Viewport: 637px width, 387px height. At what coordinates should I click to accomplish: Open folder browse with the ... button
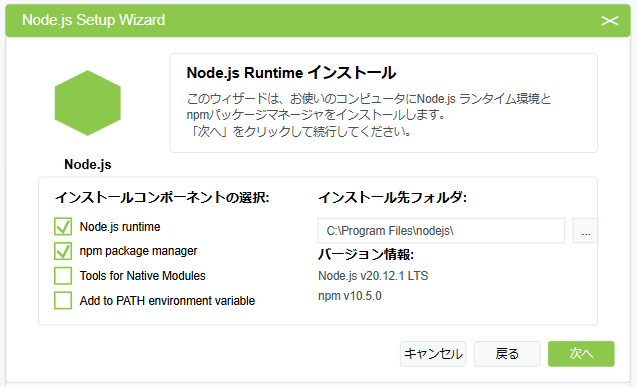click(585, 231)
